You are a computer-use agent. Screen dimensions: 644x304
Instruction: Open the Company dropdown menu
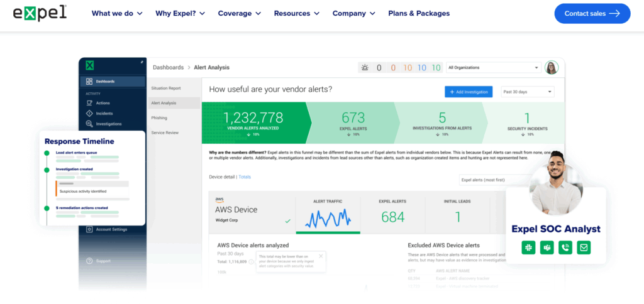[353, 14]
